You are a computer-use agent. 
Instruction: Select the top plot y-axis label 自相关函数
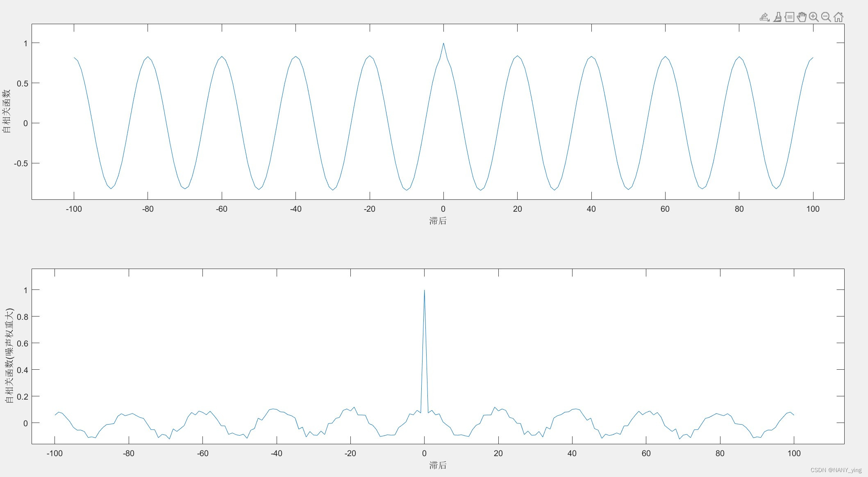pyautogui.click(x=7, y=111)
